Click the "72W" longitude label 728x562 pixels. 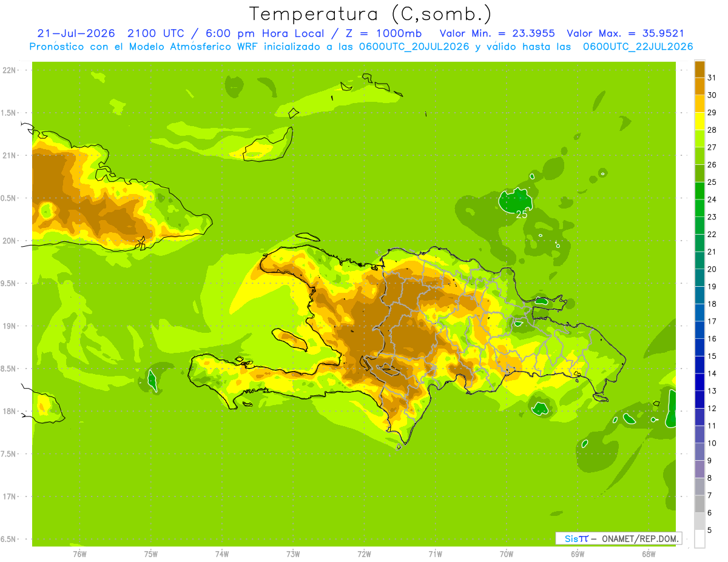tap(365, 554)
